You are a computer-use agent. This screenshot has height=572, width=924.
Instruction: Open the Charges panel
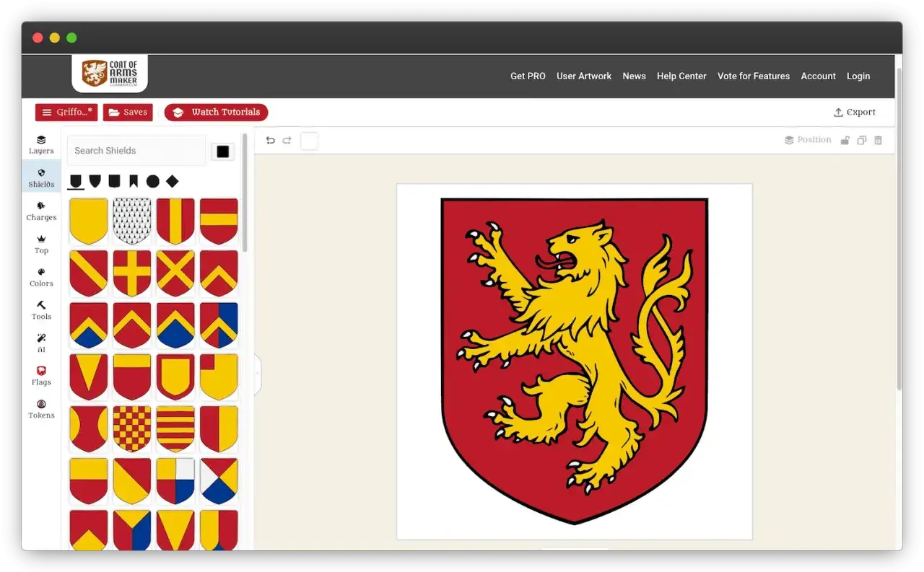tap(41, 211)
